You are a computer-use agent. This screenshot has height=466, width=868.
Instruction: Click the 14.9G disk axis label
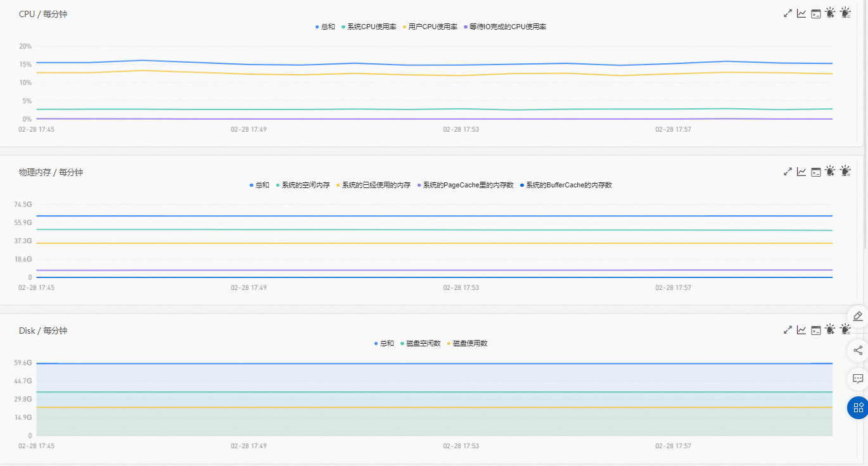pyautogui.click(x=23, y=417)
